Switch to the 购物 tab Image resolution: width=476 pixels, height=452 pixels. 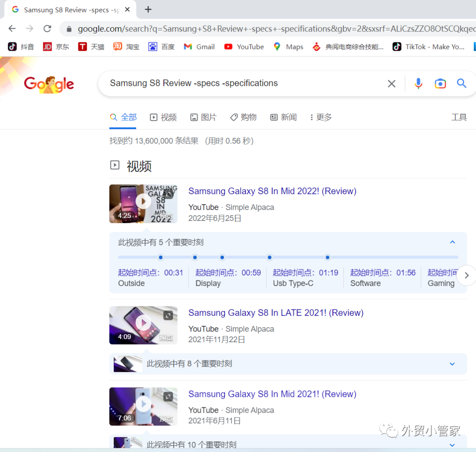click(243, 117)
